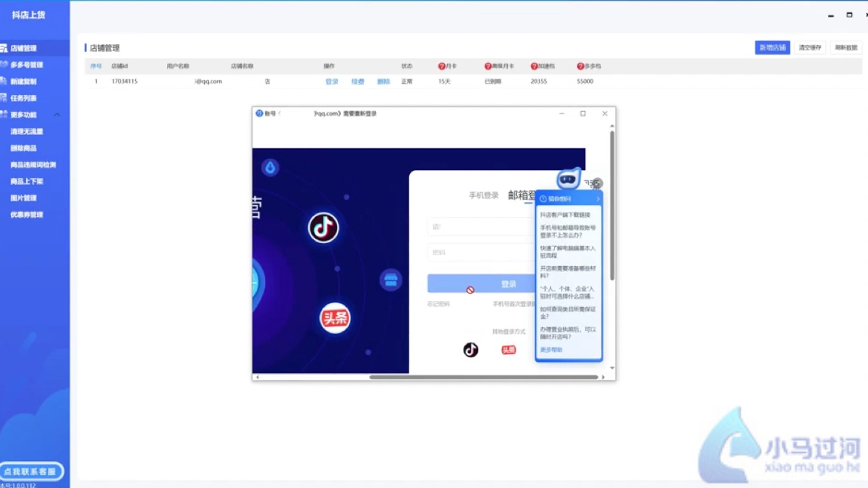The image size is (868, 488).
Task: Click the 更多帮助 link
Action: 551,350
